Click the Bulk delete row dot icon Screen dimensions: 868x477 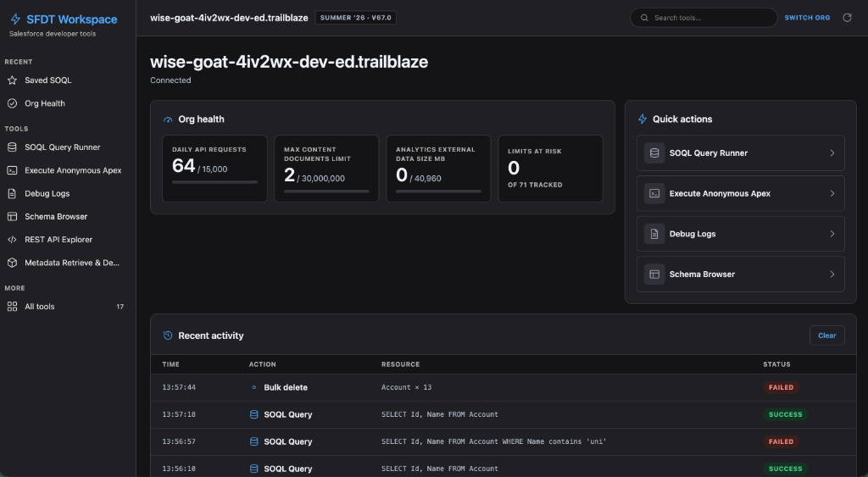[254, 387]
